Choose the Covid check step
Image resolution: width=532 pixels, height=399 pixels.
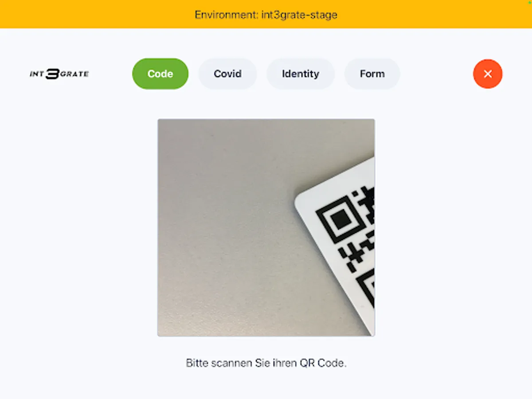227,74
